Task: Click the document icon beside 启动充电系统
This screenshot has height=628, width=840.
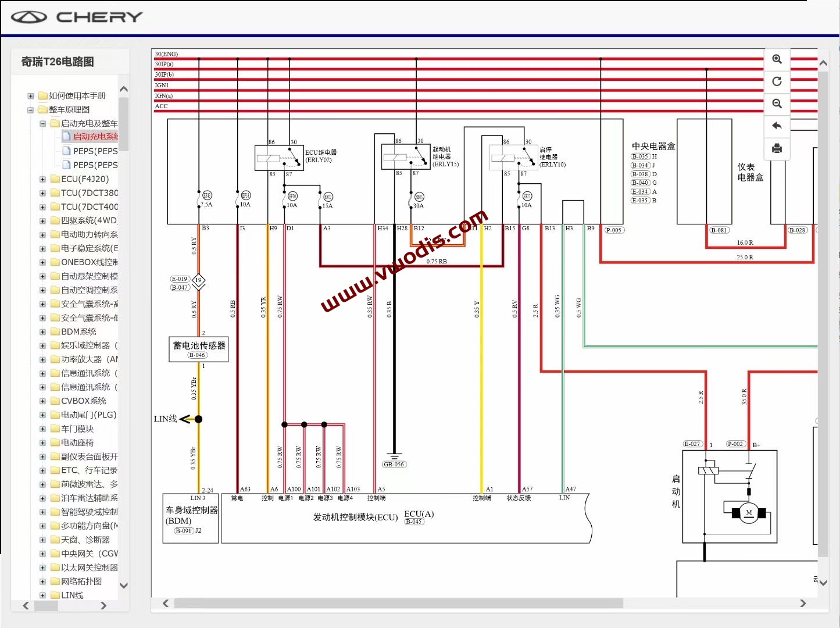Action: pyautogui.click(x=67, y=137)
